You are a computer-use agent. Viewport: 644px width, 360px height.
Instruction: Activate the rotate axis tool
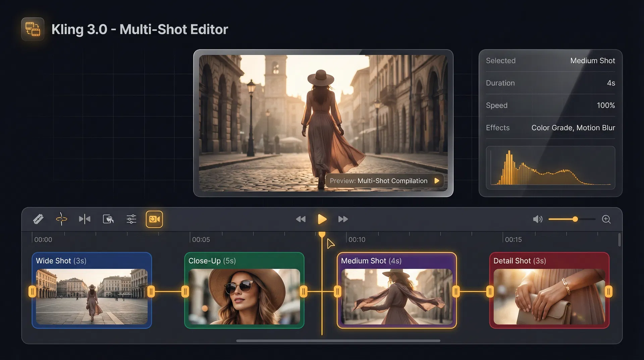click(61, 219)
